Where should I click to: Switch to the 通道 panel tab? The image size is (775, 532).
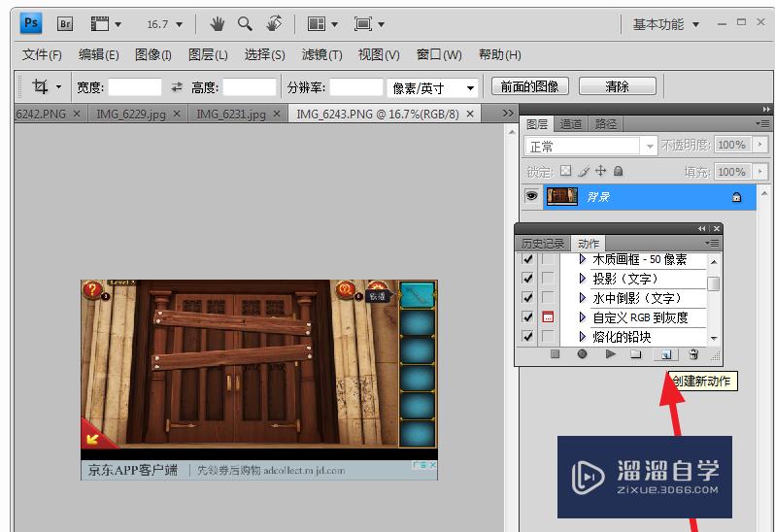pos(570,124)
